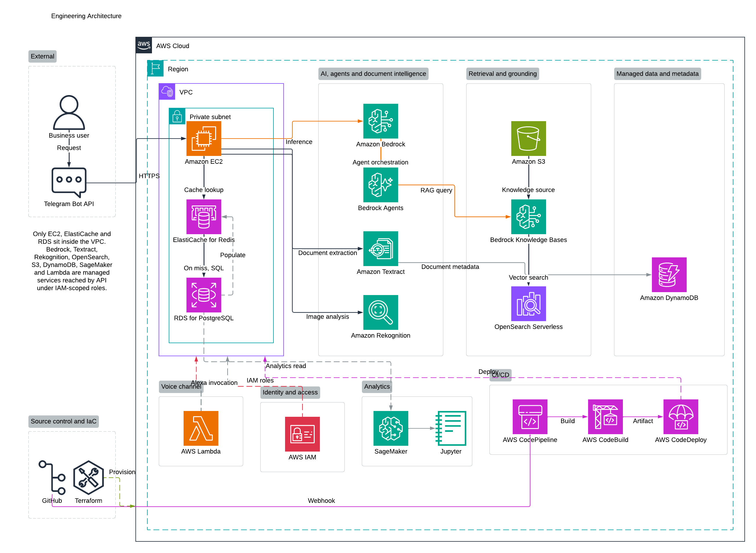Click the AWS CodePipeline icon

click(x=530, y=417)
